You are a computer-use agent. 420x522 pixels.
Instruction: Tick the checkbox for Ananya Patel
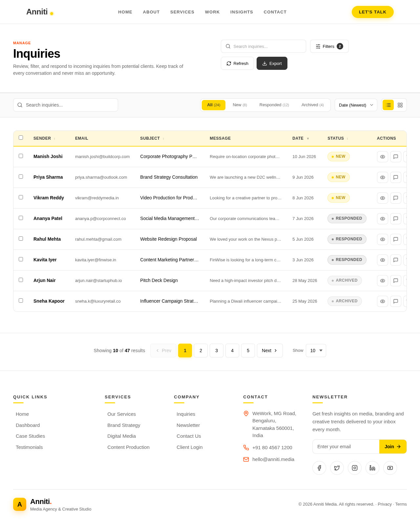click(x=21, y=218)
